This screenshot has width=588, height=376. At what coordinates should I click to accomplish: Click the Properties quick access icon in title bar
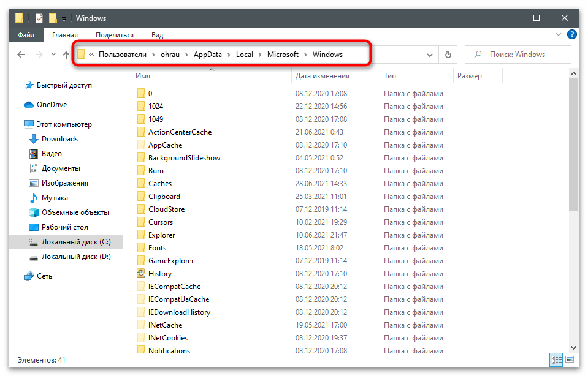point(39,18)
